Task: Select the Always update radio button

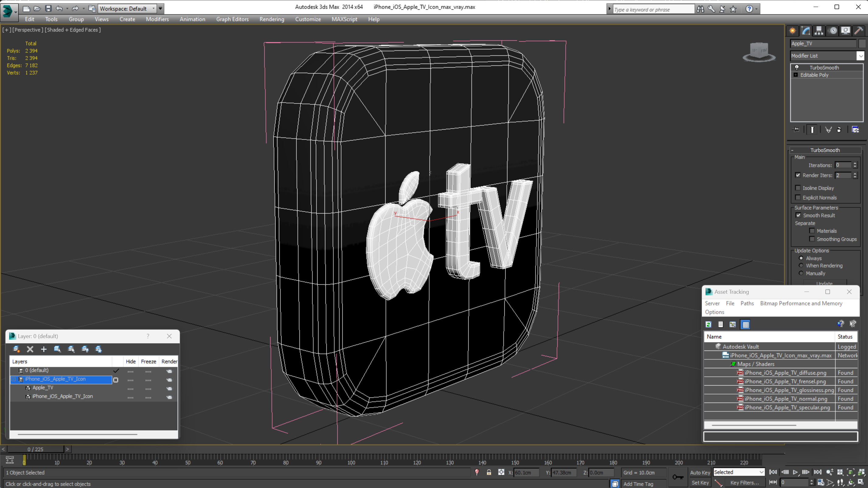Action: coord(801,258)
